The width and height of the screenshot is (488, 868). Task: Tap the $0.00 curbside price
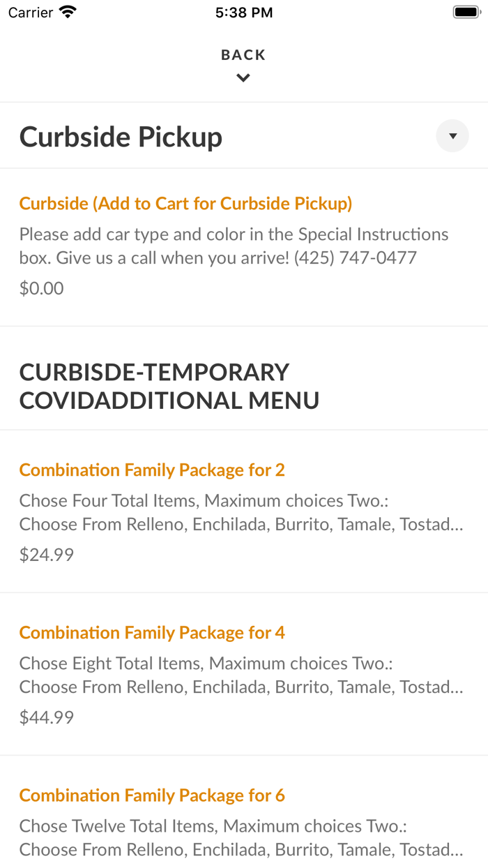click(41, 288)
